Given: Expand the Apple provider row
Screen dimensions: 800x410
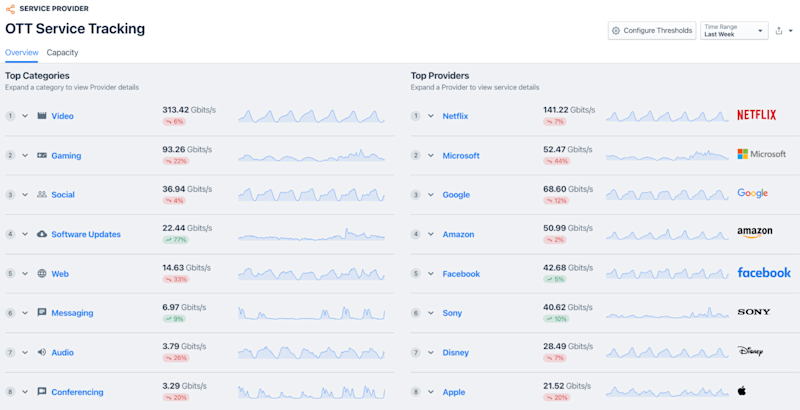Looking at the screenshot, I should (431, 392).
